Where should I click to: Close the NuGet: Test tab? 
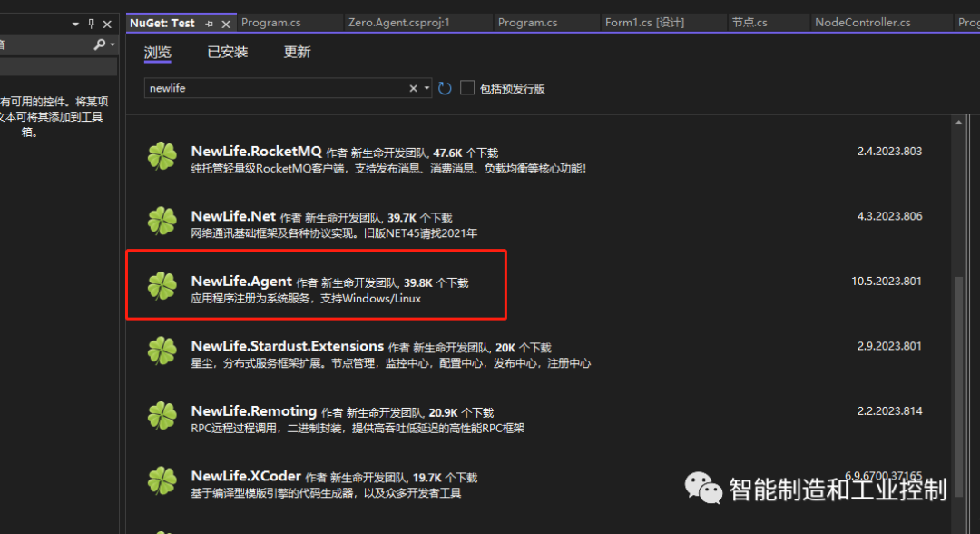226,23
